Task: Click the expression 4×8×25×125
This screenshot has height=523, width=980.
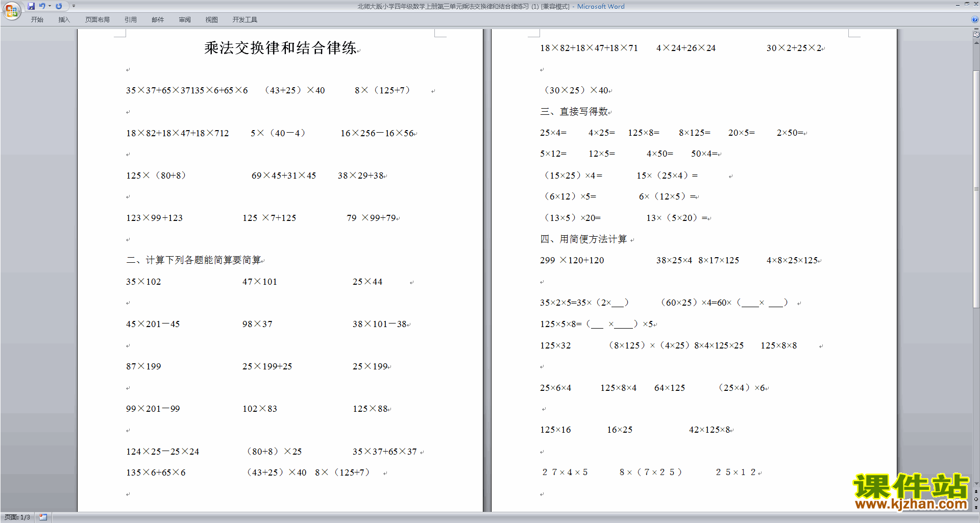Action: click(x=792, y=260)
